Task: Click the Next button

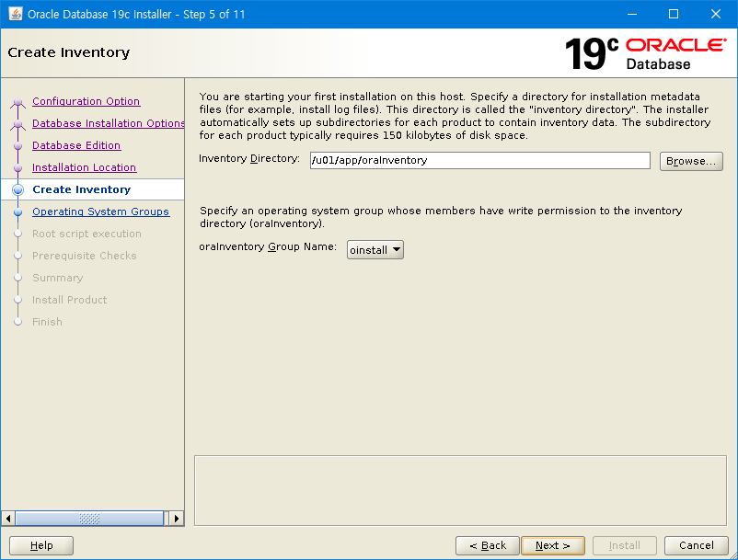Action: [553, 545]
